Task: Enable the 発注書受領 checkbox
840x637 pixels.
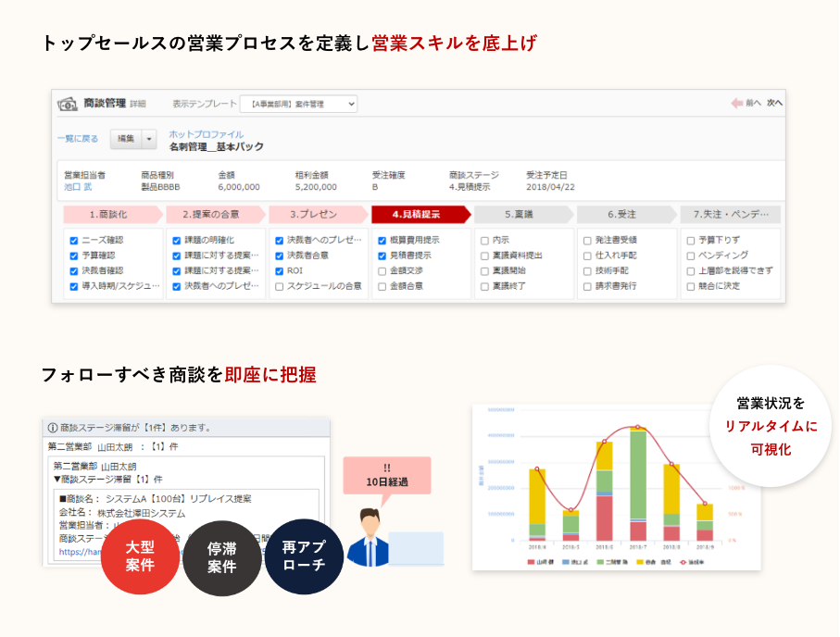Action: click(587, 240)
